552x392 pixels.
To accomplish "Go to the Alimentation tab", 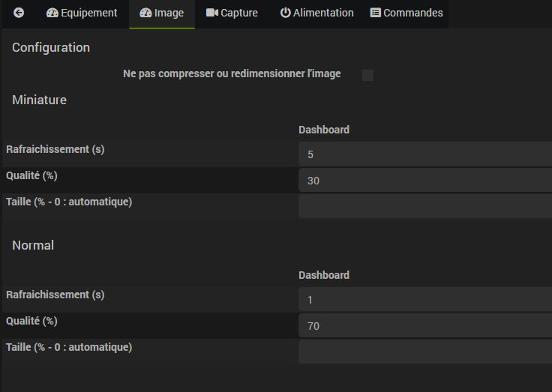I will click(323, 13).
